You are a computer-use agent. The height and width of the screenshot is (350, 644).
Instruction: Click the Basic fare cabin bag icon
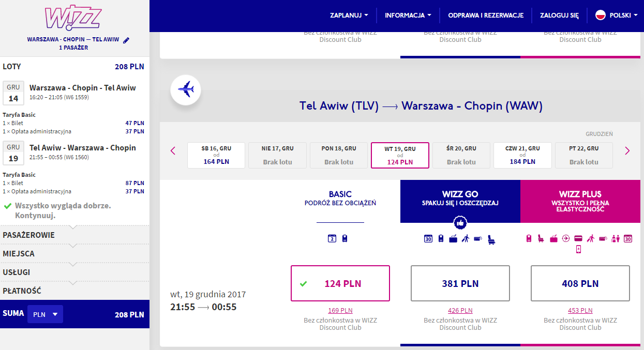(x=345, y=238)
